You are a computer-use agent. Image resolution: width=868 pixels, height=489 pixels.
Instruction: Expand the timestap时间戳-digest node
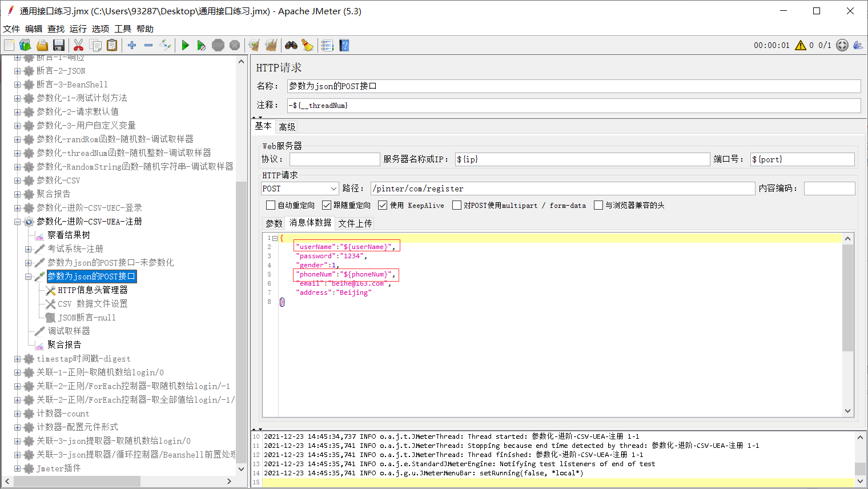tap(17, 359)
